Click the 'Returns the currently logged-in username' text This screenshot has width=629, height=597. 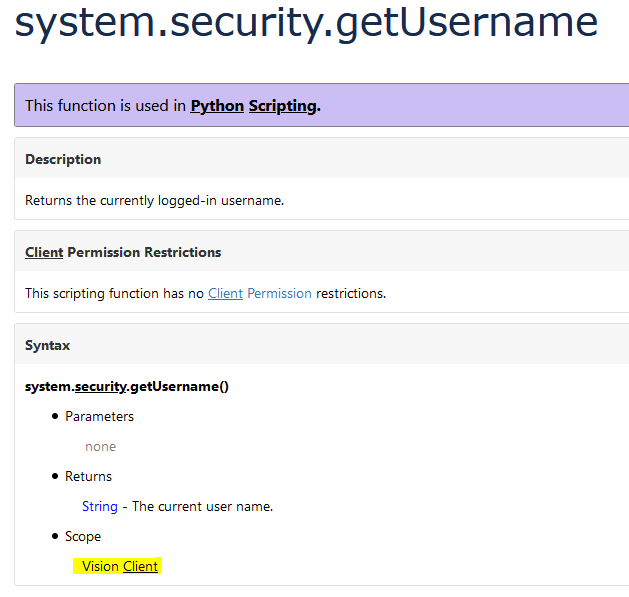(x=154, y=200)
